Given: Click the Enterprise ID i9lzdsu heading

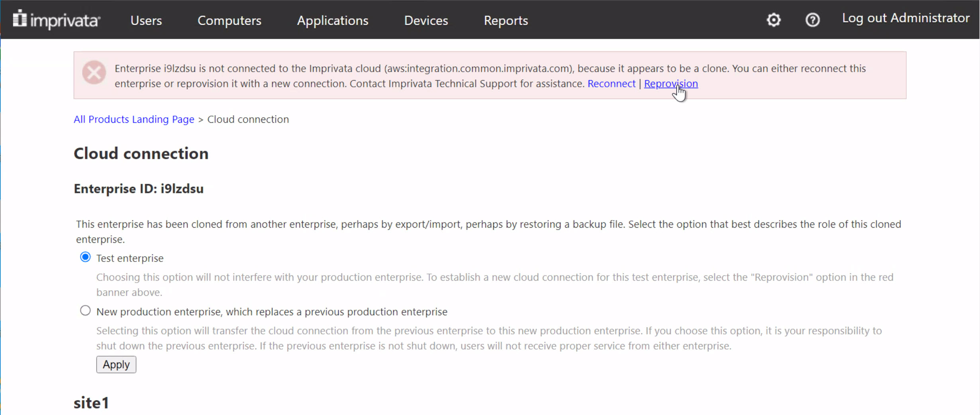Looking at the screenshot, I should pos(139,189).
